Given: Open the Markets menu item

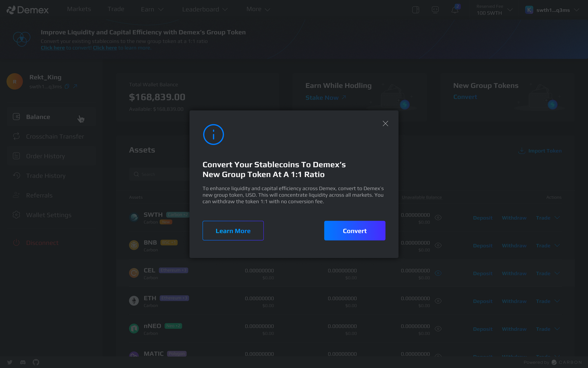Looking at the screenshot, I should coord(79,9).
